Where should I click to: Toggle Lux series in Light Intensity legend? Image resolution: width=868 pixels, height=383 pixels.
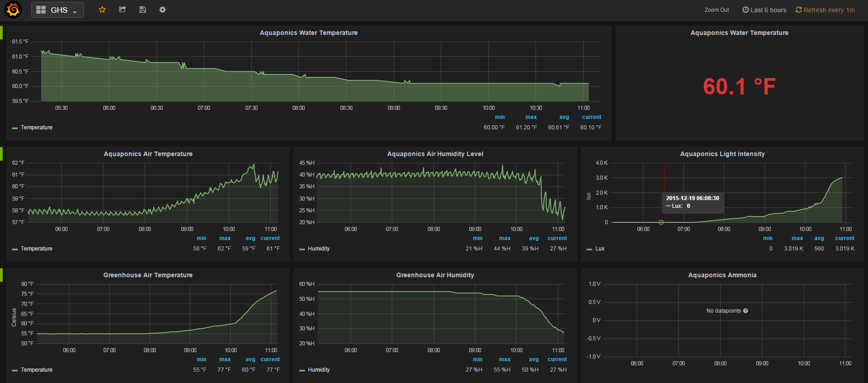click(x=600, y=249)
